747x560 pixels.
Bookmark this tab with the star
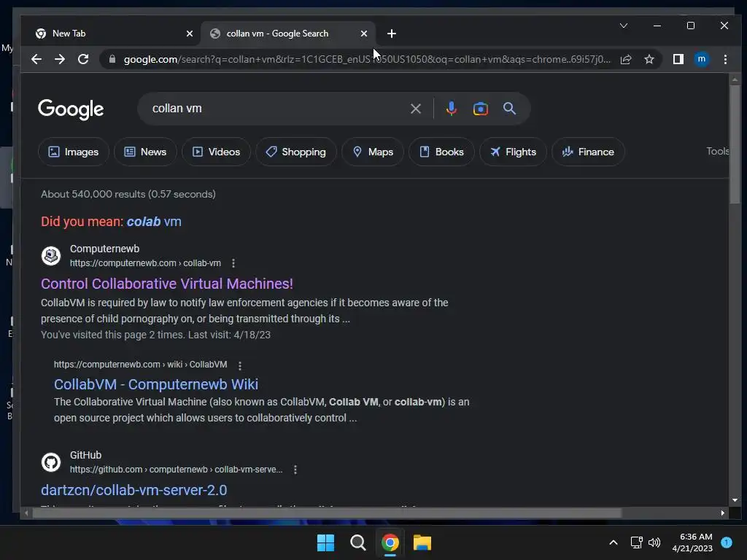coord(649,59)
